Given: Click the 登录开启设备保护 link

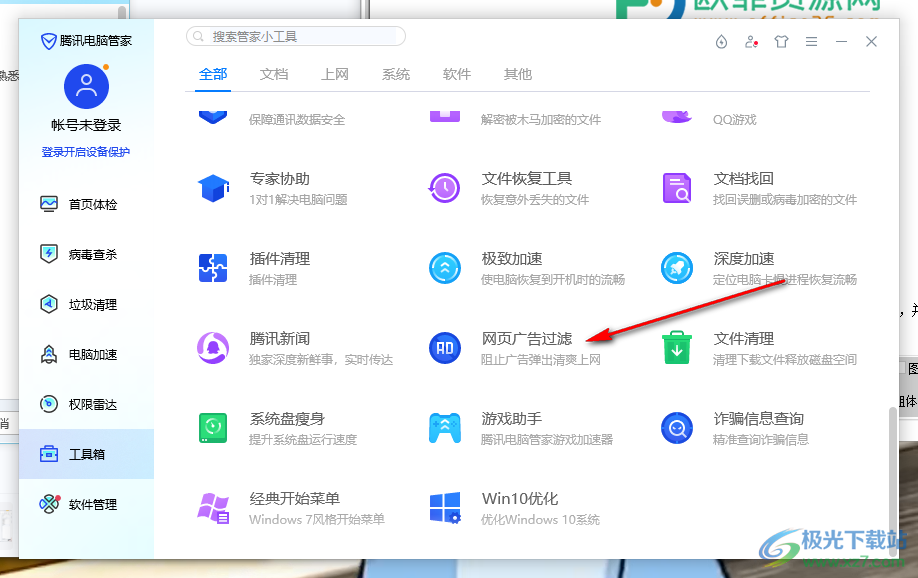Looking at the screenshot, I should [x=86, y=152].
